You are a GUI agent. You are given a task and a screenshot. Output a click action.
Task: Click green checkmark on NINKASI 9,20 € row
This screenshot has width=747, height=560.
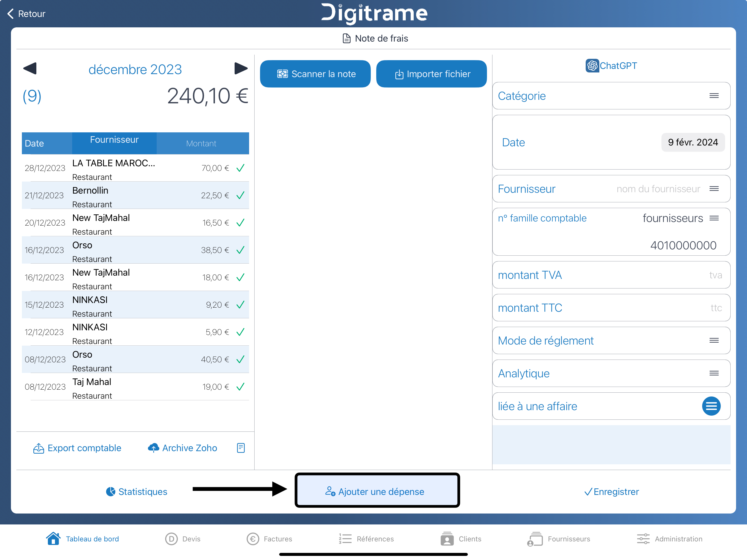pyautogui.click(x=240, y=305)
